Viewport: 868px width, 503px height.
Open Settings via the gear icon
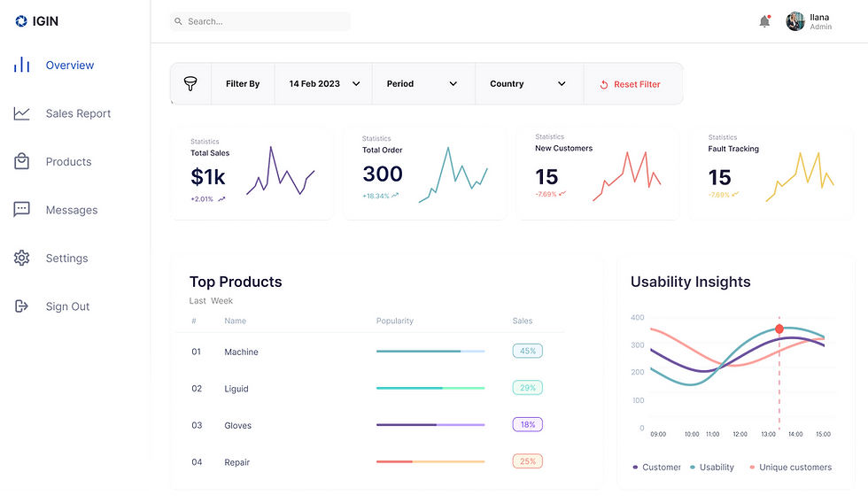pos(21,258)
